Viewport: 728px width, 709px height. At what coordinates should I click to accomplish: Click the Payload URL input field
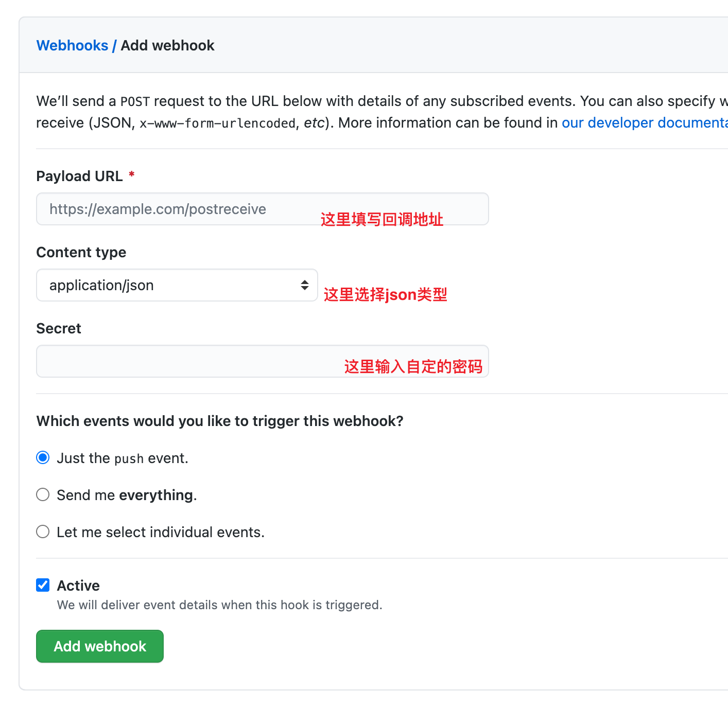pos(263,209)
